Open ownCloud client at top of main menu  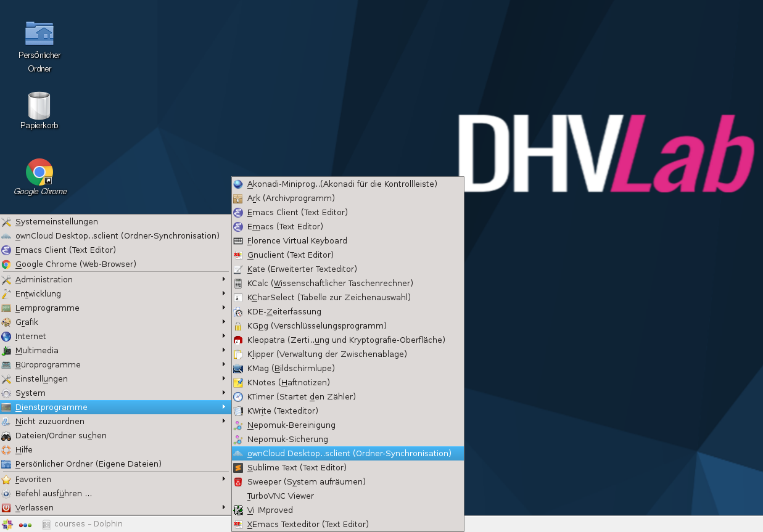tap(115, 235)
